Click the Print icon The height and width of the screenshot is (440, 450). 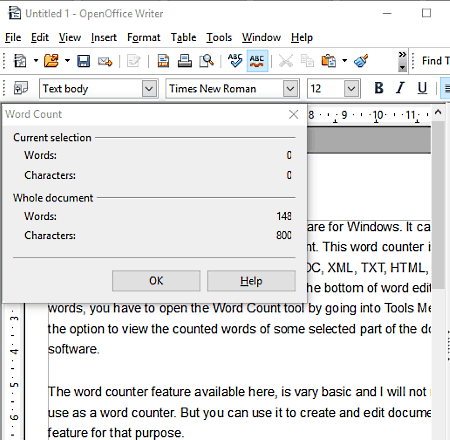click(185, 61)
